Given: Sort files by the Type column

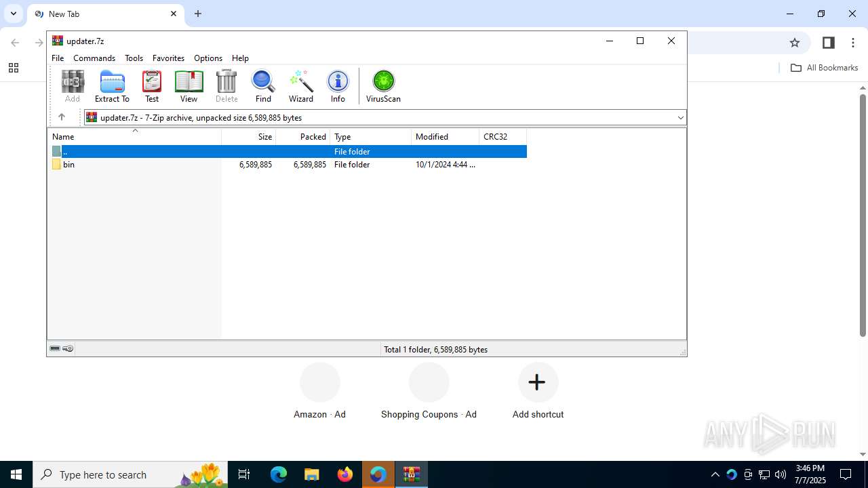Looking at the screenshot, I should click(x=371, y=137).
